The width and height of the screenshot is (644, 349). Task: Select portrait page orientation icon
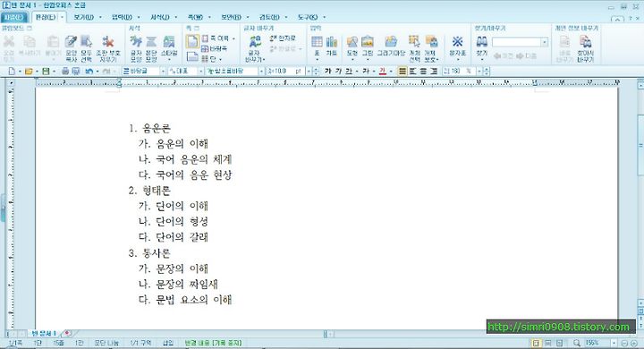click(192, 41)
